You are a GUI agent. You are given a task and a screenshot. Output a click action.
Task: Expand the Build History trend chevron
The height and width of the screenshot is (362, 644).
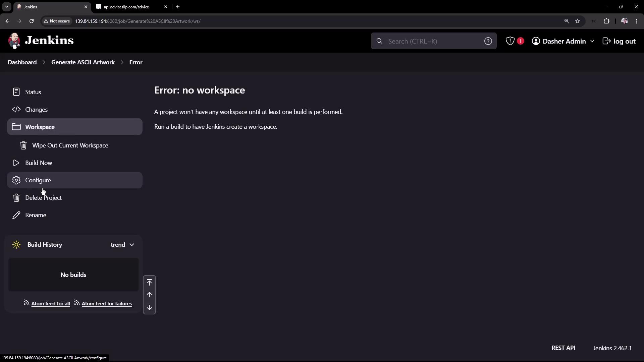(132, 245)
